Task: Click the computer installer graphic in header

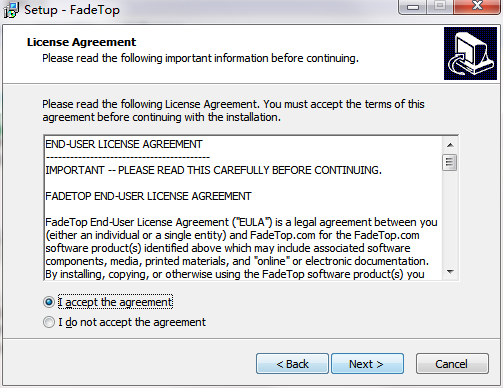Action: point(470,54)
